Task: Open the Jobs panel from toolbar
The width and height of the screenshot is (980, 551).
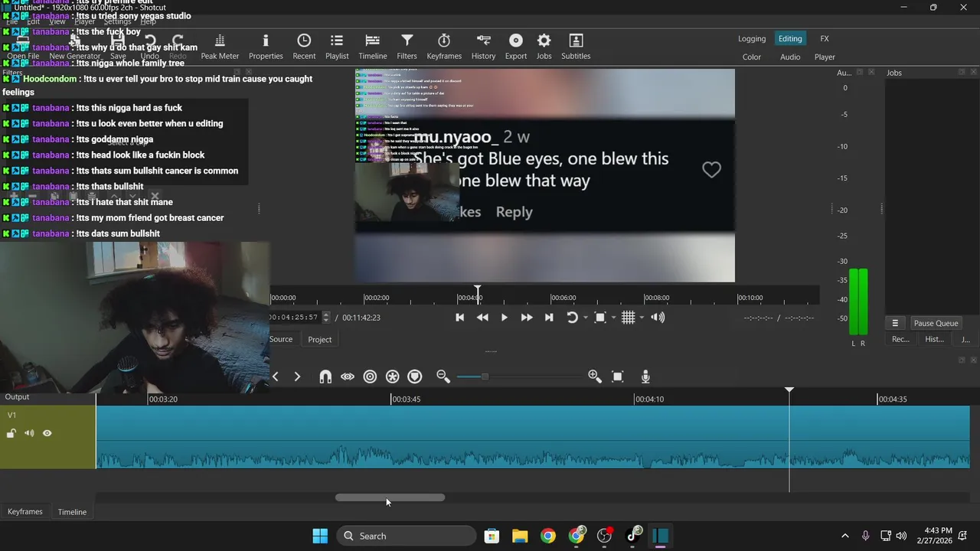Action: click(544, 47)
